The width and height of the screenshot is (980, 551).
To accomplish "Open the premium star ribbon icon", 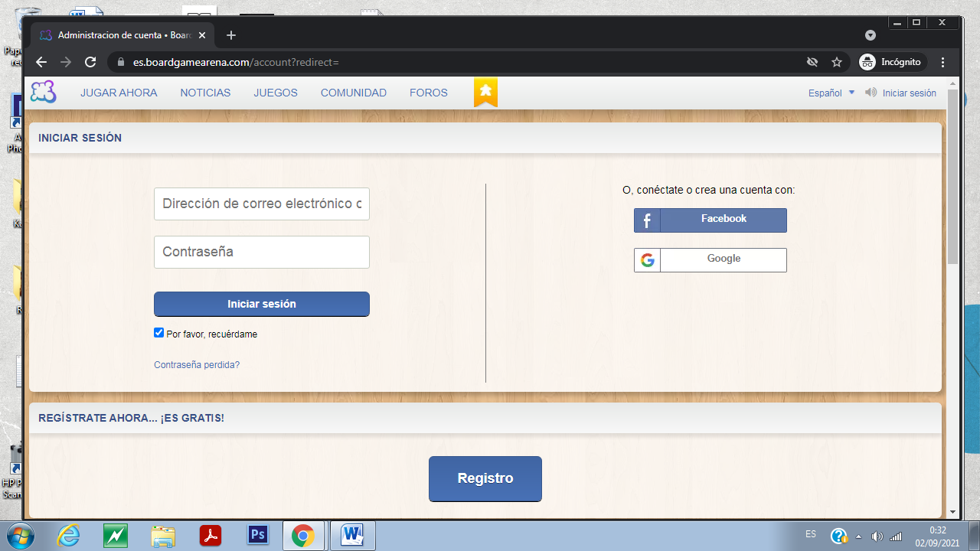I will tap(485, 92).
